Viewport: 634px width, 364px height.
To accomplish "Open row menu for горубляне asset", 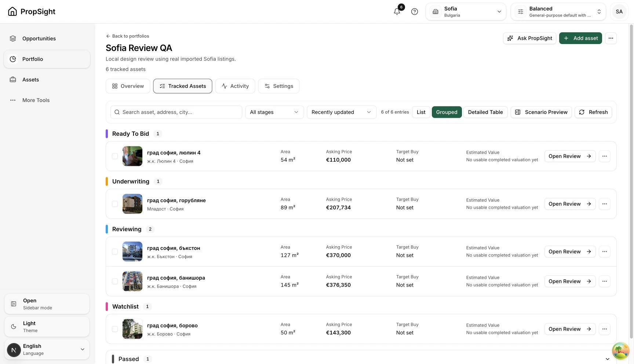I will (604, 204).
